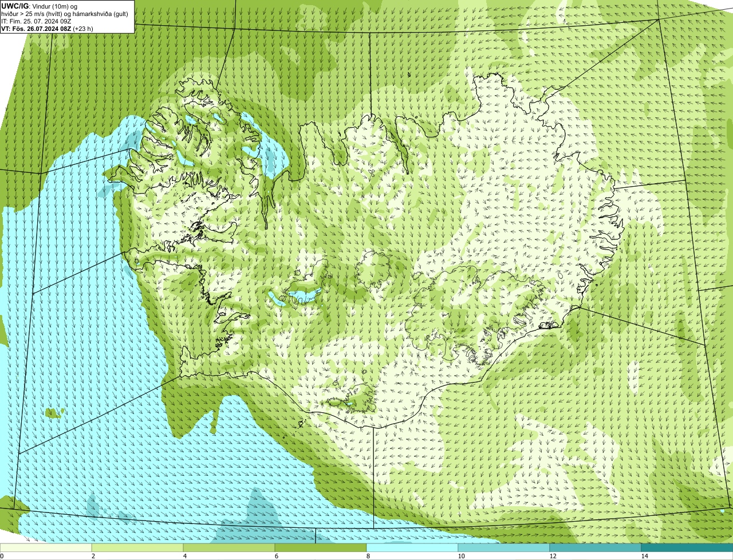
Task: Select the 6–8 m/s olive green band
Action: [x=321, y=547]
